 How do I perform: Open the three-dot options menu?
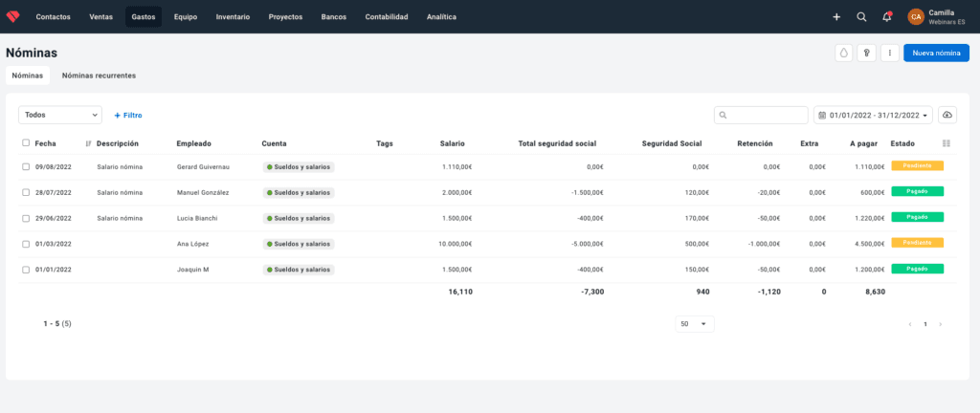[889, 53]
